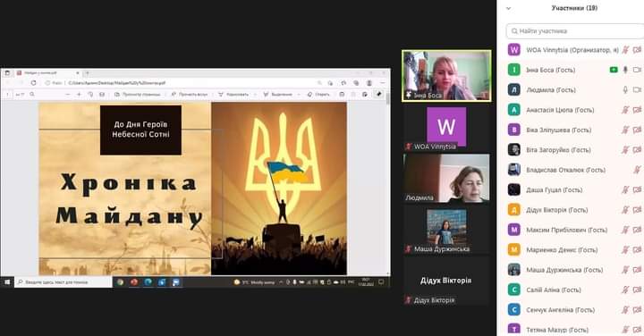
Task: Toggle the microphone icon for Інна Боса
Action: click(x=625, y=70)
